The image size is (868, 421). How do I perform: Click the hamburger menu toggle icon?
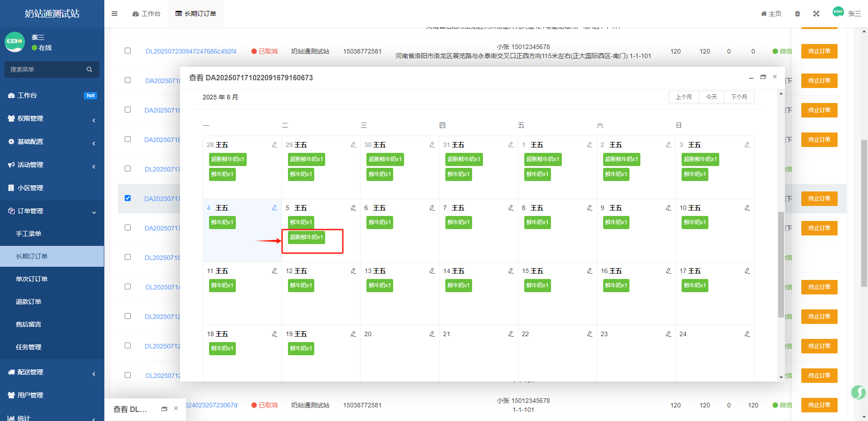coord(114,14)
